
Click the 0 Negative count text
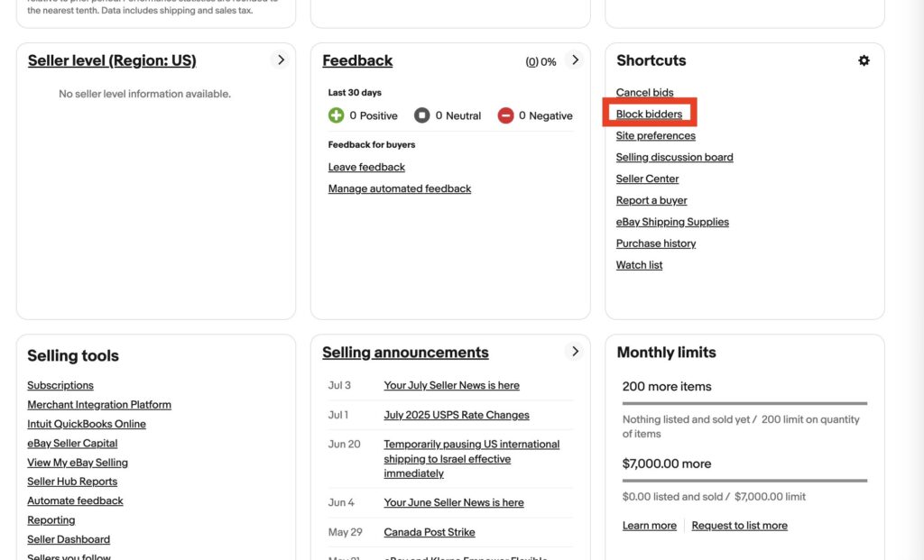(546, 116)
